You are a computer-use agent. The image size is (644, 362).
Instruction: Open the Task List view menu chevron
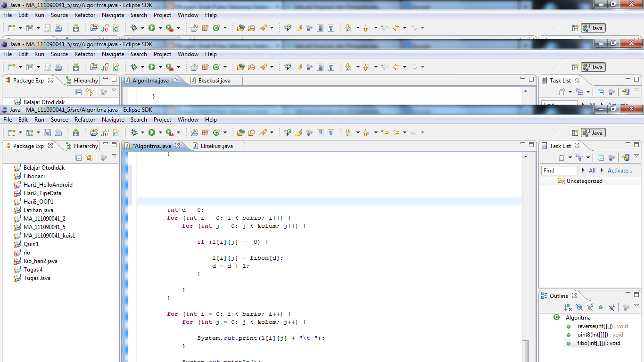click(x=636, y=156)
